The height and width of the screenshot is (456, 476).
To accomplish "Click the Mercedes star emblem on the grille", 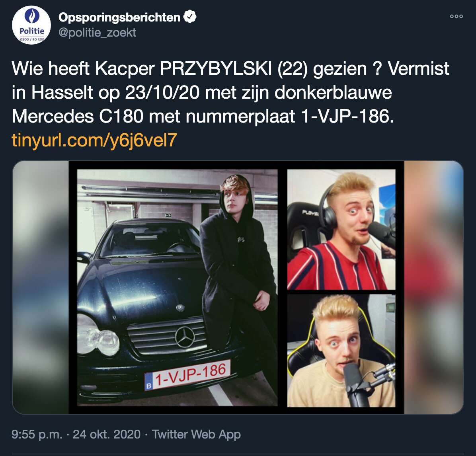I will point(185,337).
